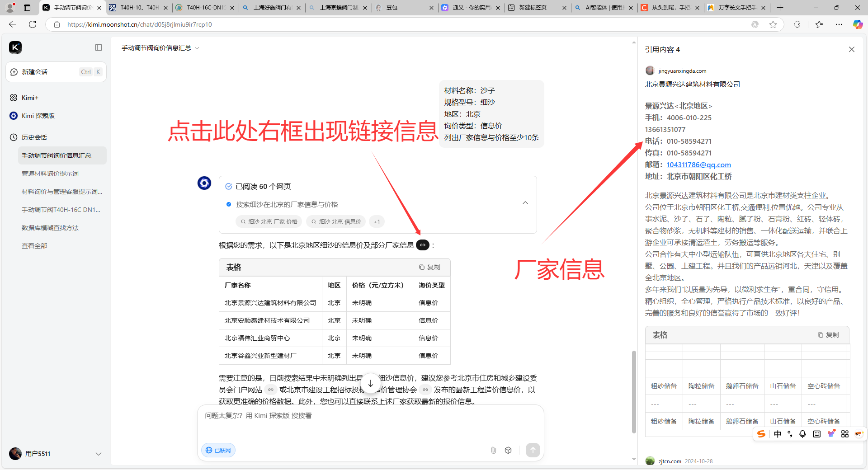Open browser extensions puzzle icon
Image resolution: width=868 pixels, height=470 pixels.
[797, 24]
